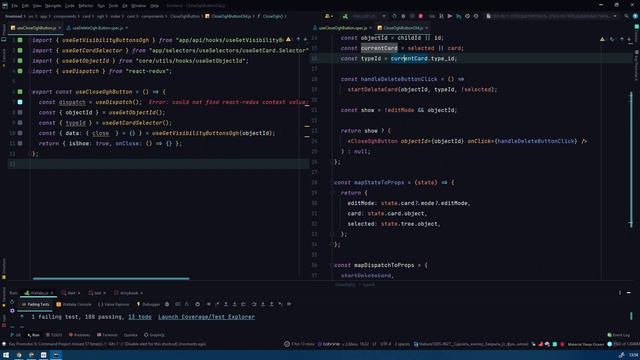
Task: Click the rerun icon at left of Run panel
Action: [12, 302]
